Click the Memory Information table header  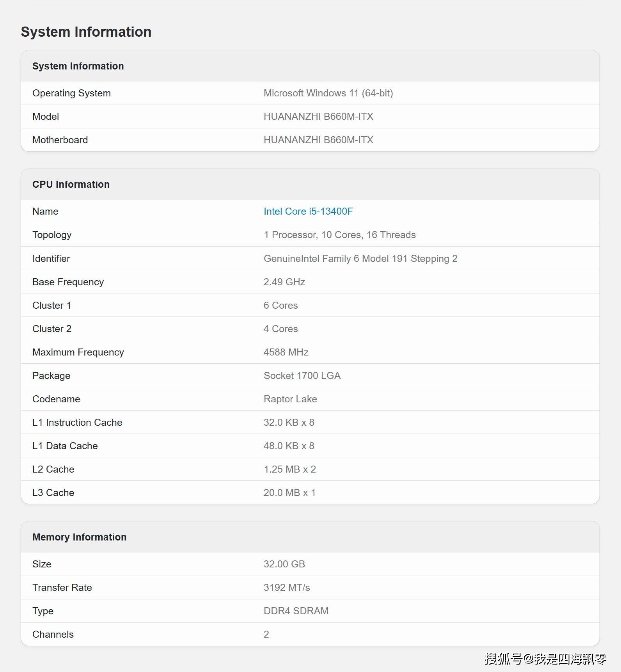[x=79, y=537]
